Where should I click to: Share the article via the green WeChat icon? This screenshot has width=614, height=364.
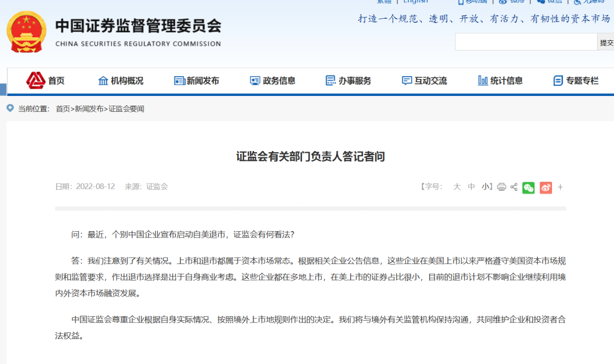pyautogui.click(x=528, y=187)
